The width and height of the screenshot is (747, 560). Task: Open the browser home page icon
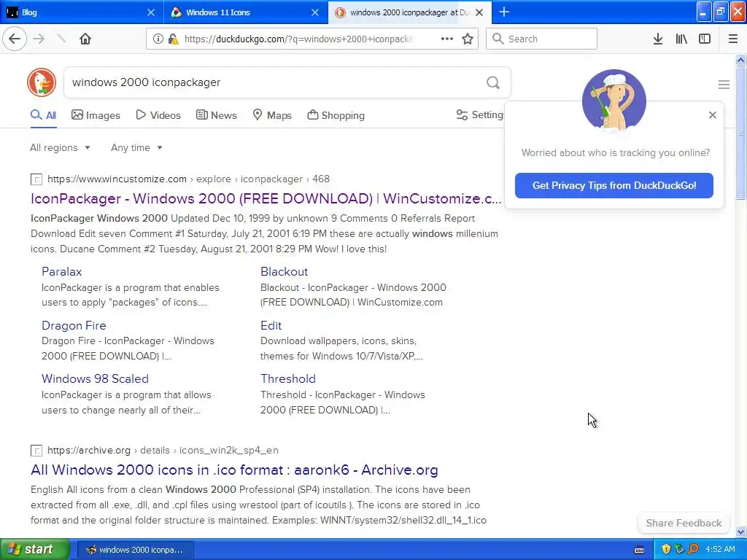85,39
